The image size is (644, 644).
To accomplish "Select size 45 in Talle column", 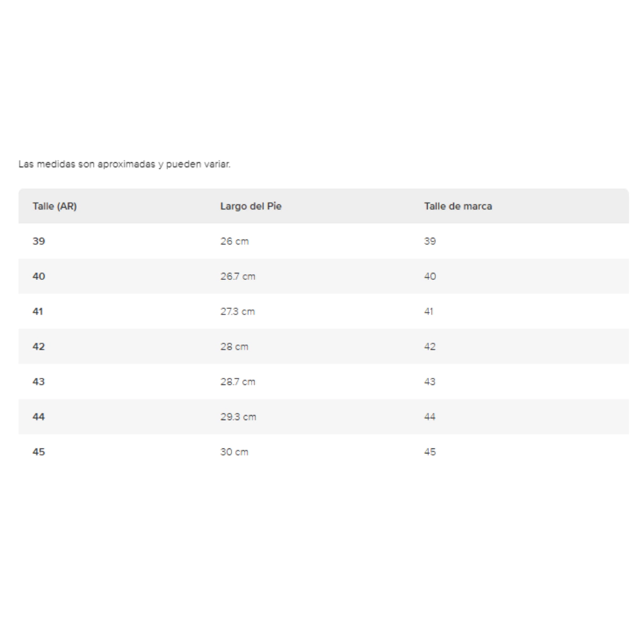I will tap(38, 452).
